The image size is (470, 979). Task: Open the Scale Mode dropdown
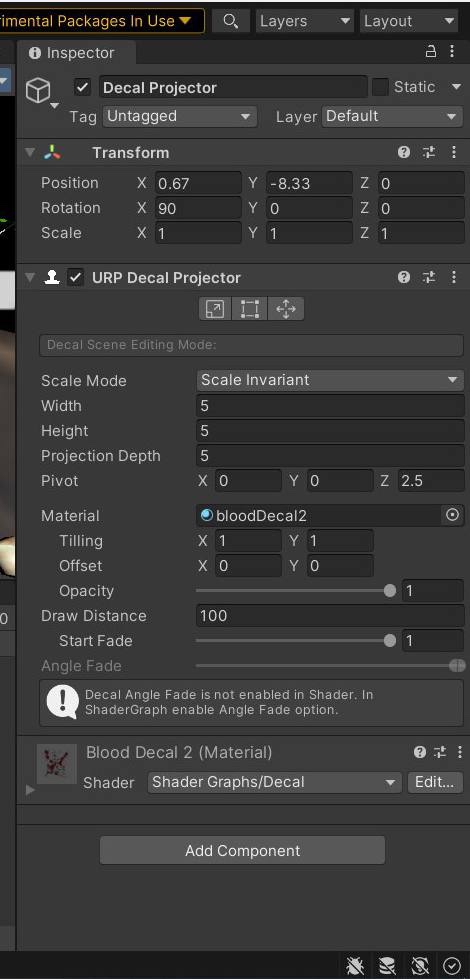click(x=330, y=380)
